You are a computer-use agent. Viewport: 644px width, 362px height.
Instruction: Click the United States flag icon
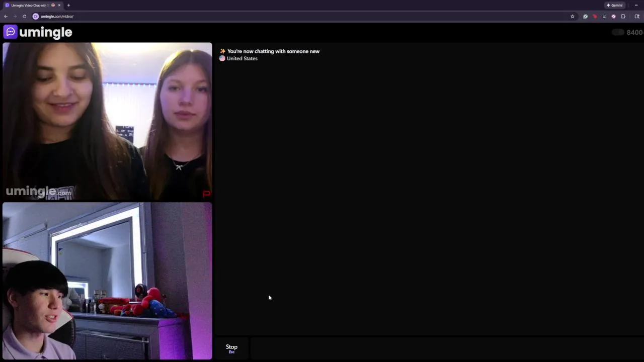[x=222, y=58]
